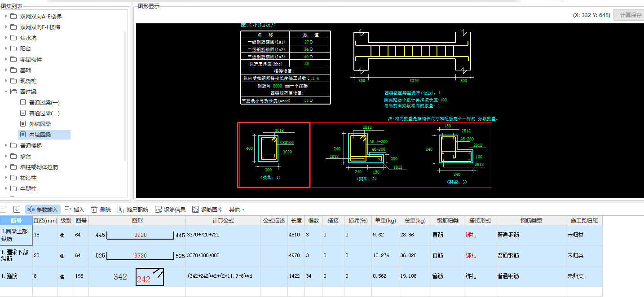Expand the 承台 folder arrow
The image size is (644, 297).
(x=6, y=156)
